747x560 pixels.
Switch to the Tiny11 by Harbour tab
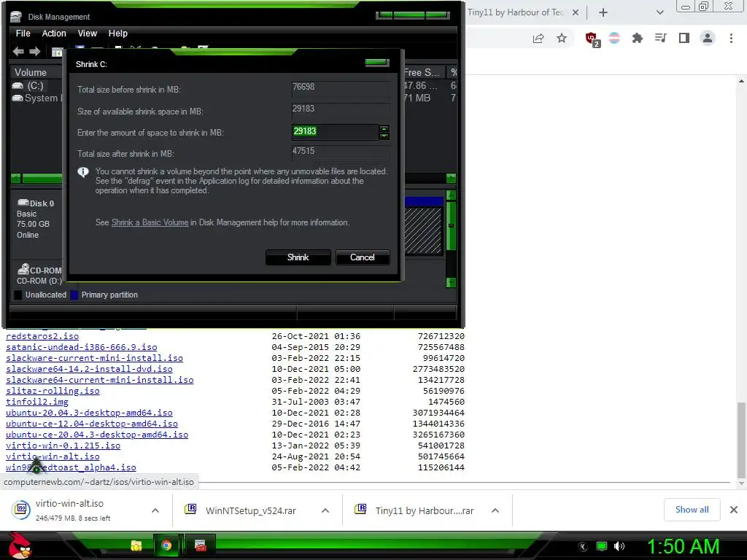click(x=516, y=12)
